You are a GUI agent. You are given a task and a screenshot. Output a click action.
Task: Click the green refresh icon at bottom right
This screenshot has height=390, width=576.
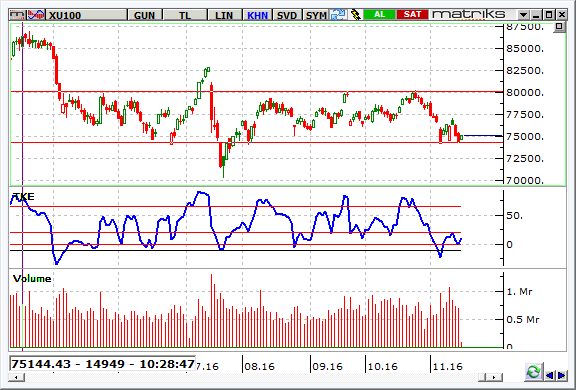(533, 372)
